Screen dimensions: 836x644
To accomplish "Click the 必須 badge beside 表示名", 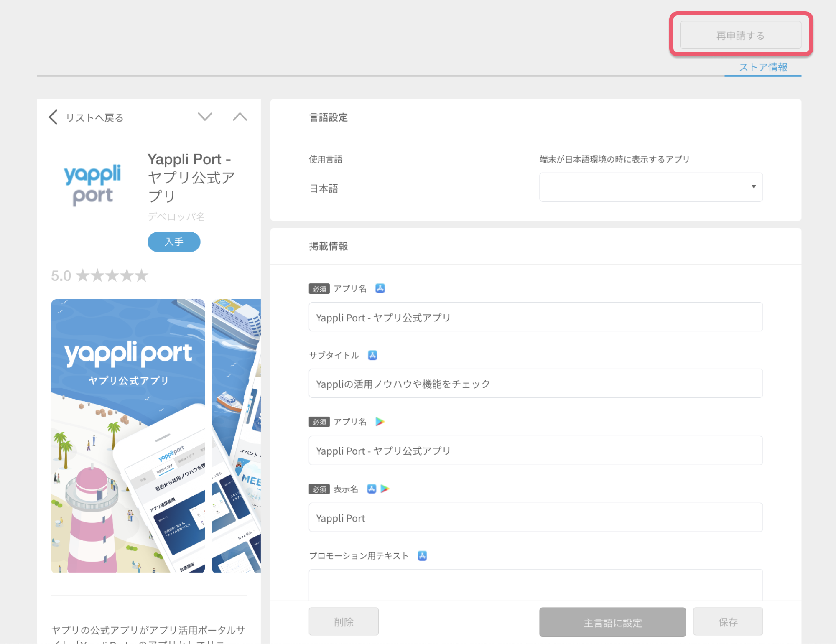I will 319,489.
